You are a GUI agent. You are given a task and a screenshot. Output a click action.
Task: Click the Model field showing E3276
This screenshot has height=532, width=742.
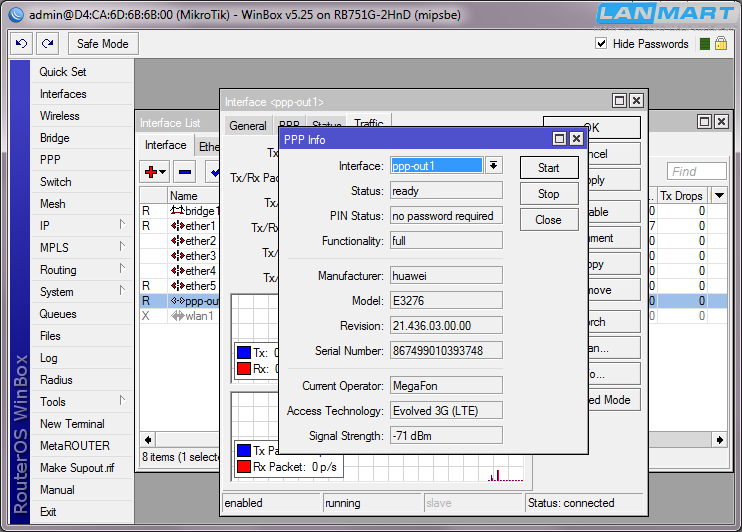[446, 301]
